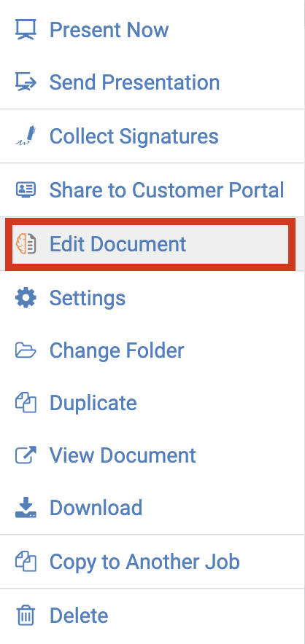Click the View Document external-link icon
Image resolution: width=305 pixels, height=644 pixels.
point(26,455)
